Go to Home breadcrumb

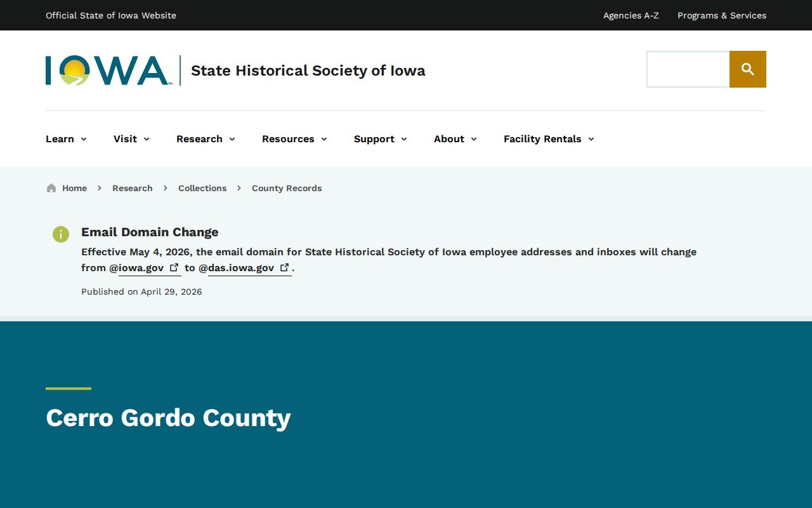point(74,188)
